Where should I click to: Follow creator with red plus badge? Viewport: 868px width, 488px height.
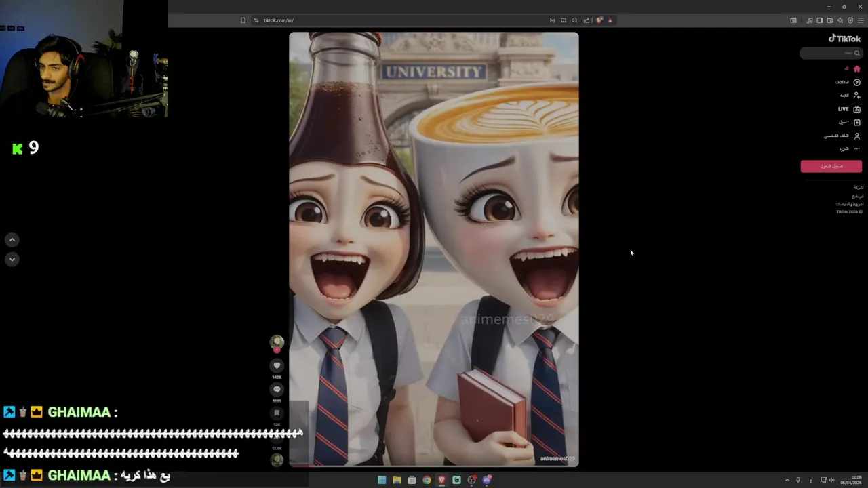pyautogui.click(x=277, y=350)
